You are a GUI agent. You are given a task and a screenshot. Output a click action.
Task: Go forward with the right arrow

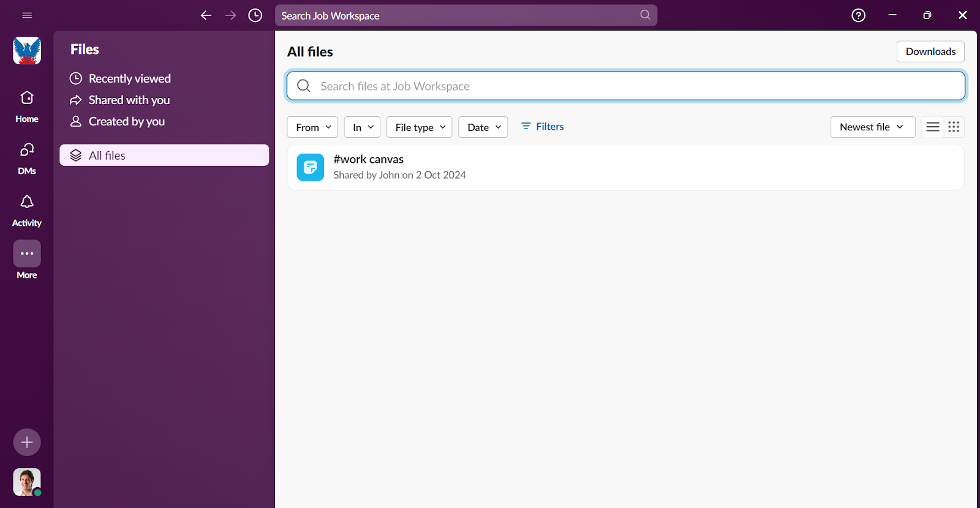tap(231, 15)
